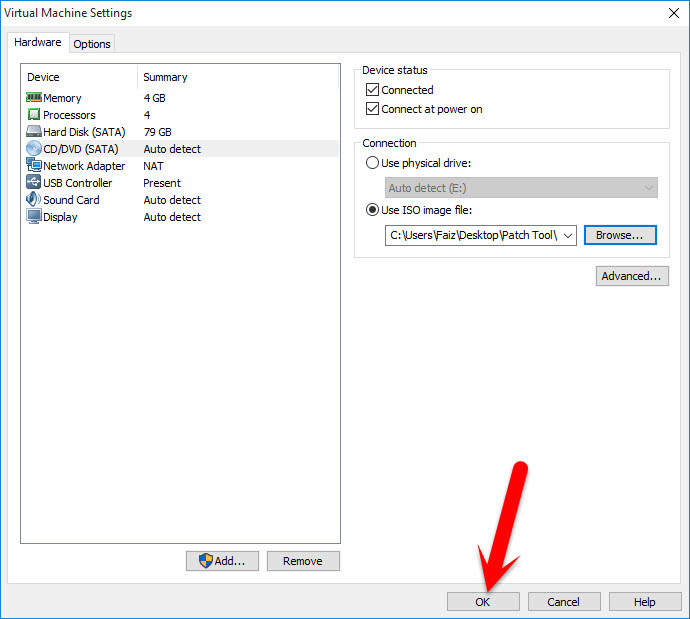Uncheck the Connected checkbox

click(x=372, y=90)
